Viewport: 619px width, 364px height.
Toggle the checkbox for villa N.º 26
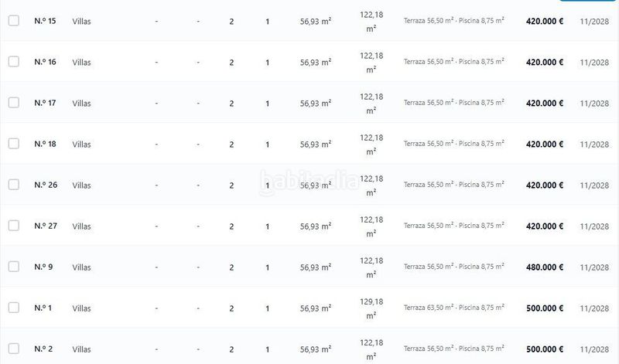14,185
